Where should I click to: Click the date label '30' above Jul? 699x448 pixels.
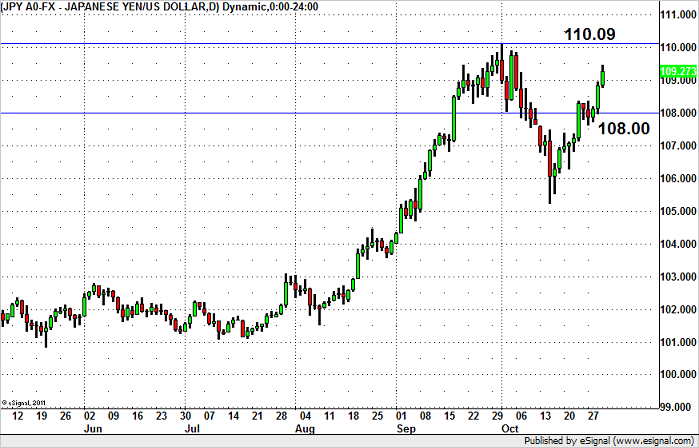point(185,416)
